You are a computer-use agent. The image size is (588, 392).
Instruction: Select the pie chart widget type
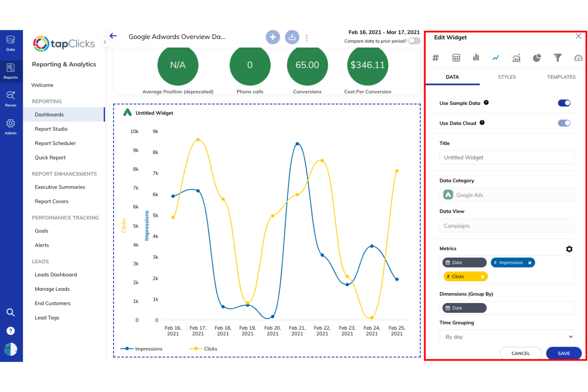coord(537,58)
